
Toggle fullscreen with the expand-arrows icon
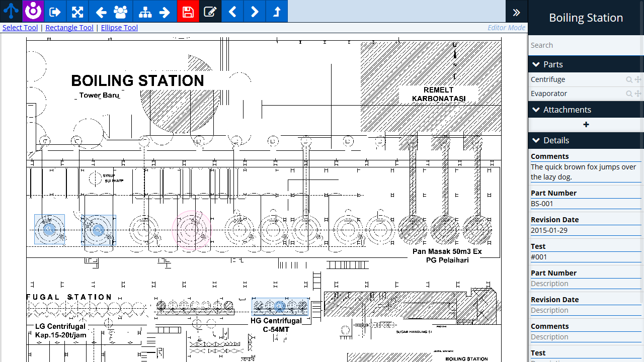click(x=77, y=11)
